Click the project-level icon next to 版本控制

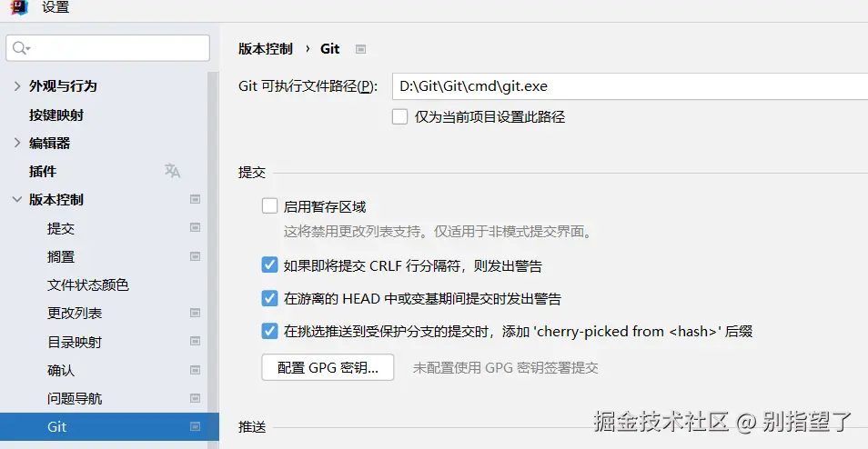coord(195,199)
